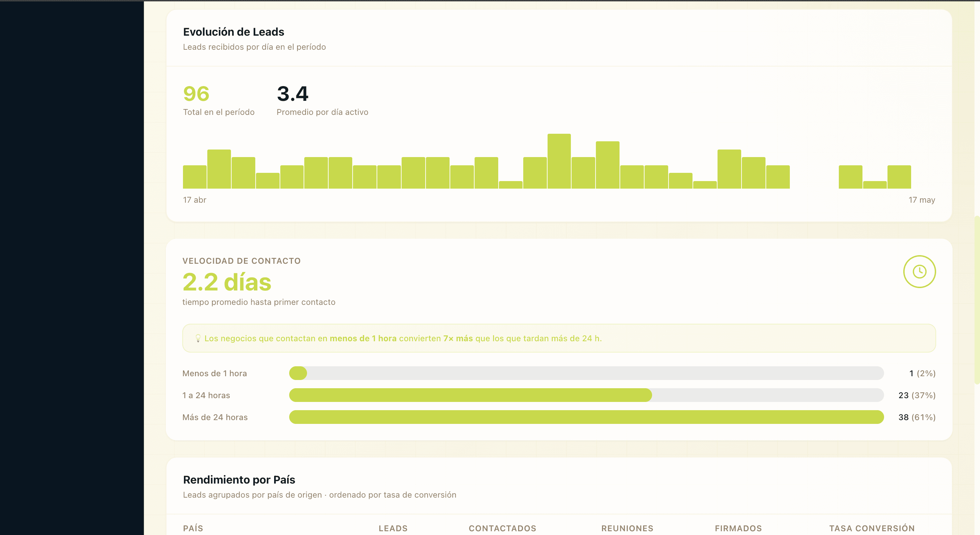Image resolution: width=980 pixels, height=535 pixels.
Task: Click the vertical page scrollbar
Action: click(977, 300)
